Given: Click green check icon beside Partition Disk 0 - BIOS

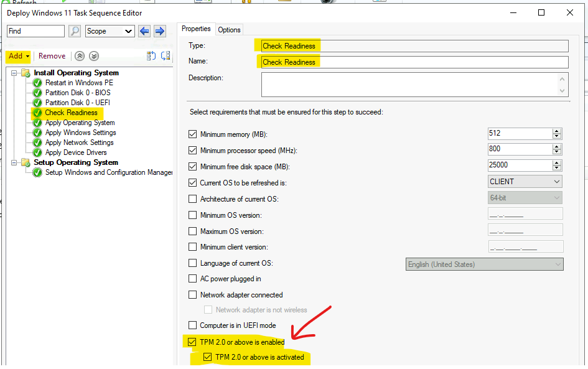Looking at the screenshot, I should pos(37,93).
